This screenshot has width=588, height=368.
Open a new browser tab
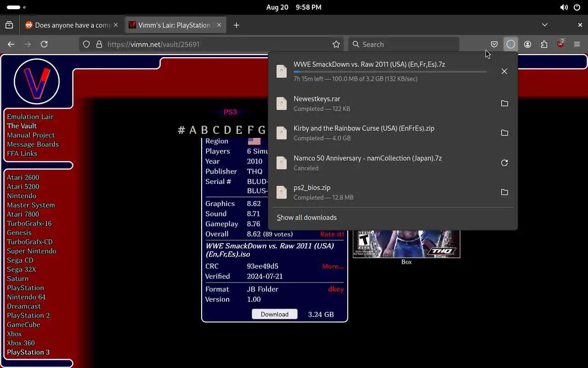tap(236, 25)
